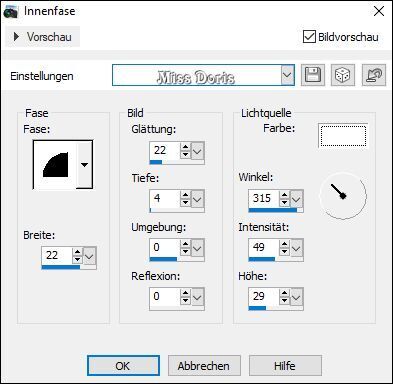Viewport: 393px width, 384px height.
Task: Open the Breite slider dropdown arrow
Action: coord(89,256)
